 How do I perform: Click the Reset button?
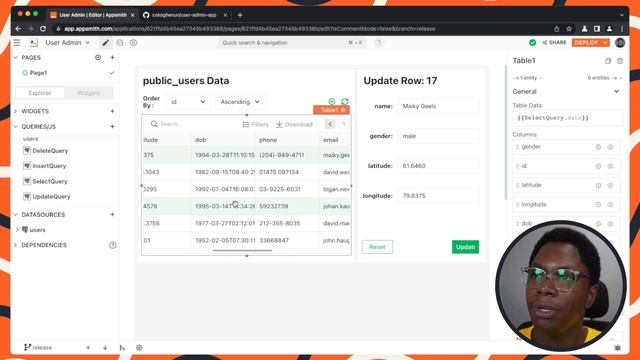[377, 247]
